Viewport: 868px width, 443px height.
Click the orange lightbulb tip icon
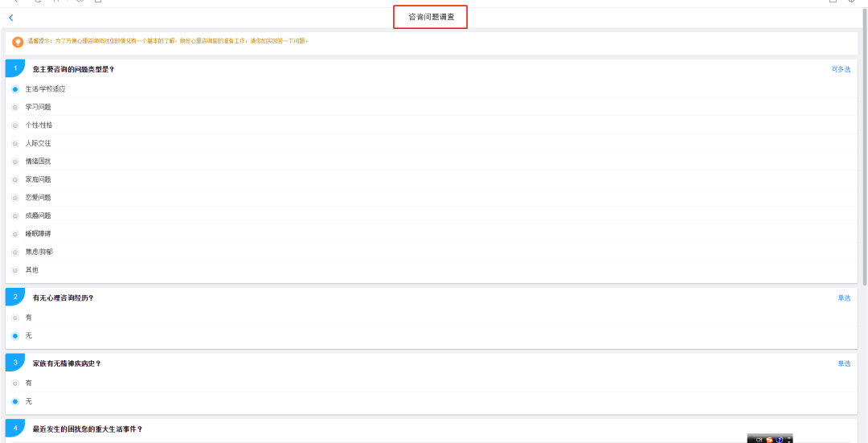click(18, 42)
